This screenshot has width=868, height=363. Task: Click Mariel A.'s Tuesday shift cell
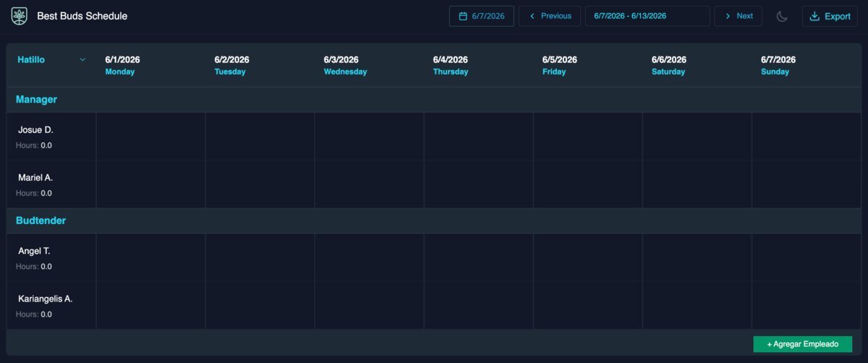pos(260,184)
